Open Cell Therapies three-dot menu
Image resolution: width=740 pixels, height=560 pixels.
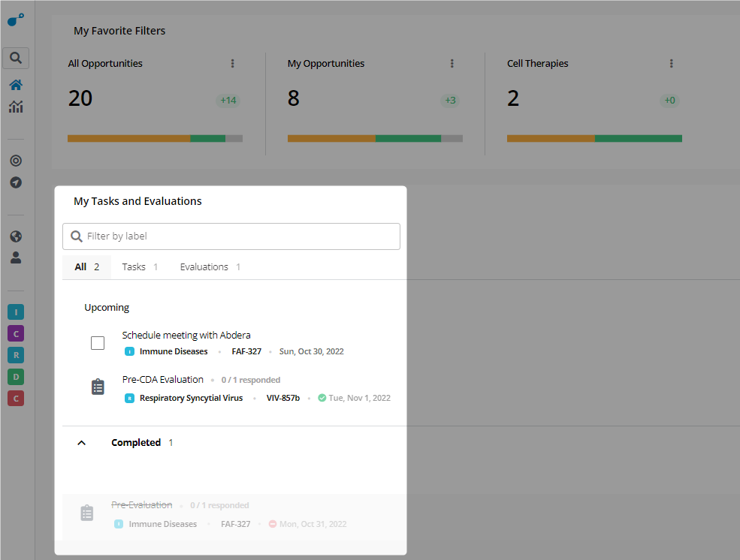671,63
